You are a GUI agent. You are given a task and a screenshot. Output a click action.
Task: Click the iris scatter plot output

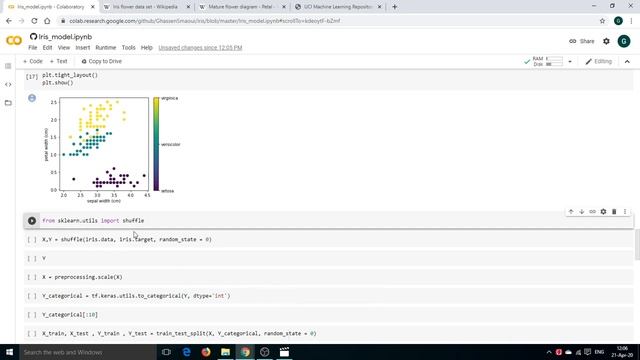(x=104, y=144)
